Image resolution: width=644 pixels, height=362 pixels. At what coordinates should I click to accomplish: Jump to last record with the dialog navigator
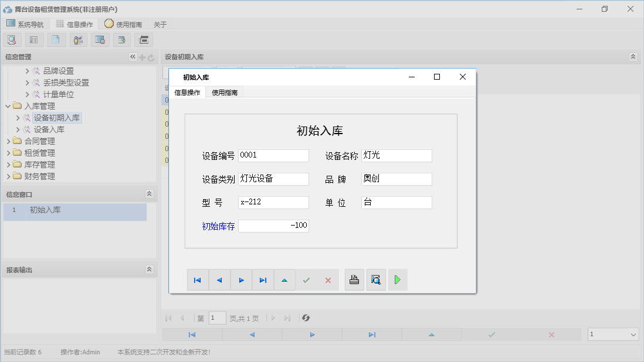(x=263, y=279)
